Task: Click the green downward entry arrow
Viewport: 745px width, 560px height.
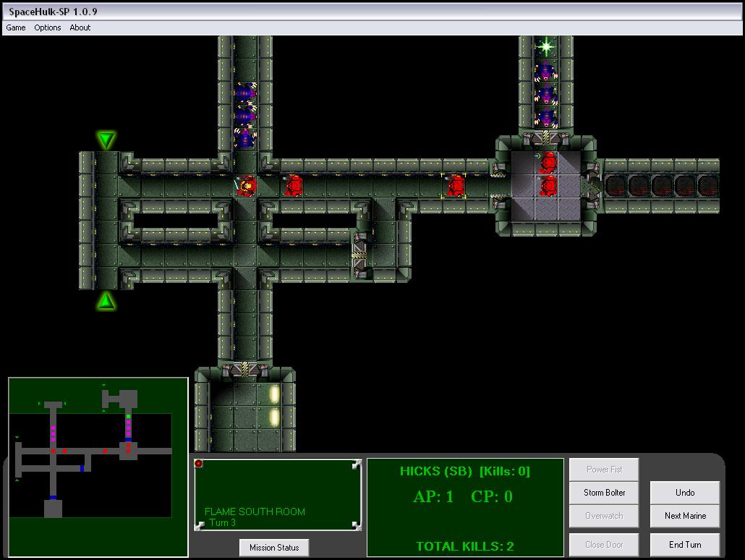Action: [x=106, y=140]
